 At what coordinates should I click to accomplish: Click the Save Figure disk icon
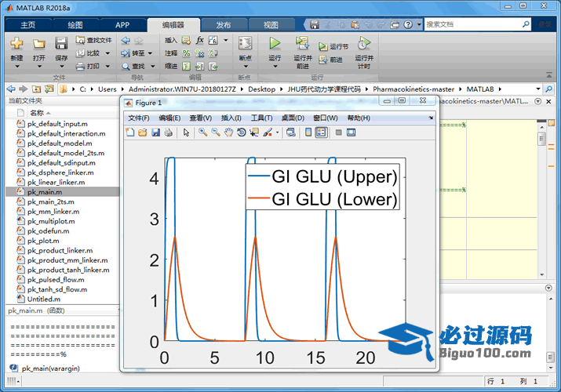155,132
